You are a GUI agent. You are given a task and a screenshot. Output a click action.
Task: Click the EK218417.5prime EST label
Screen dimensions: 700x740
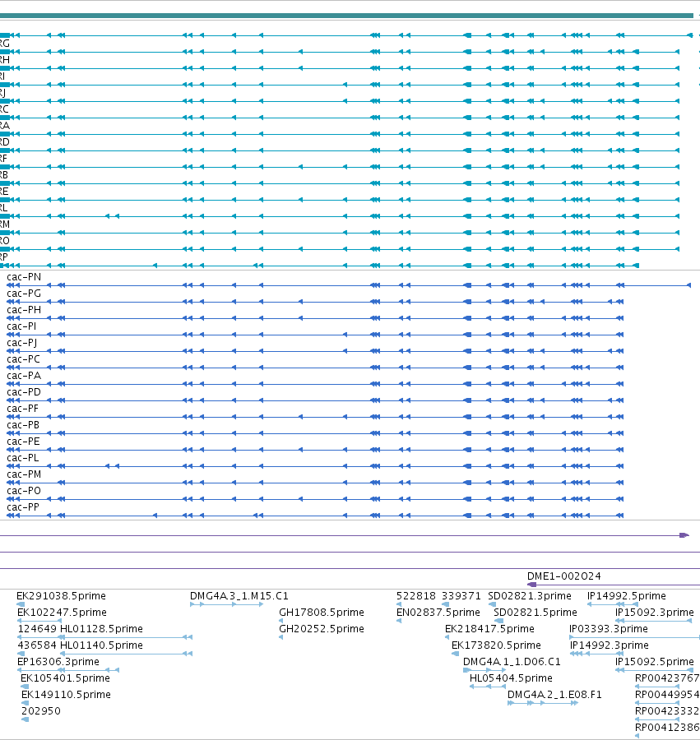click(x=489, y=629)
